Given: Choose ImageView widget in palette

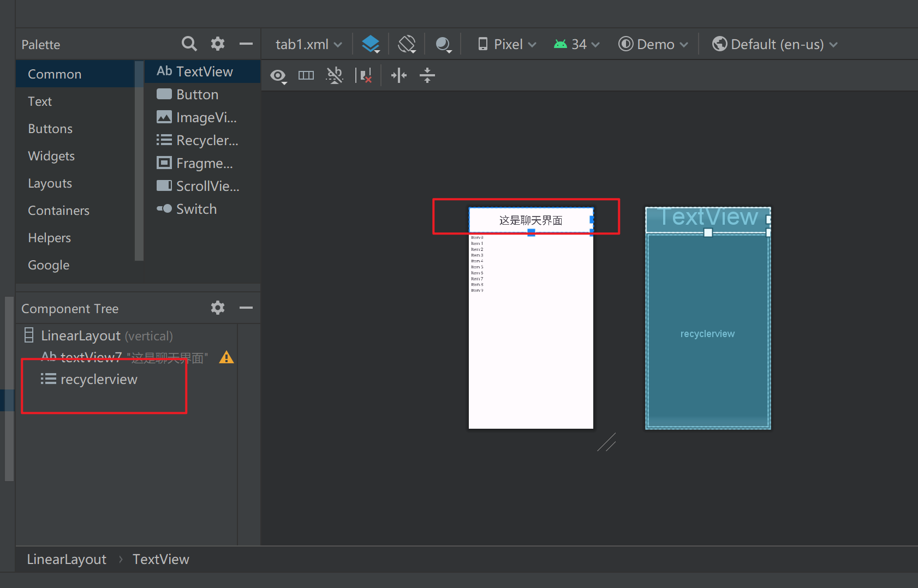Looking at the screenshot, I should (202, 117).
